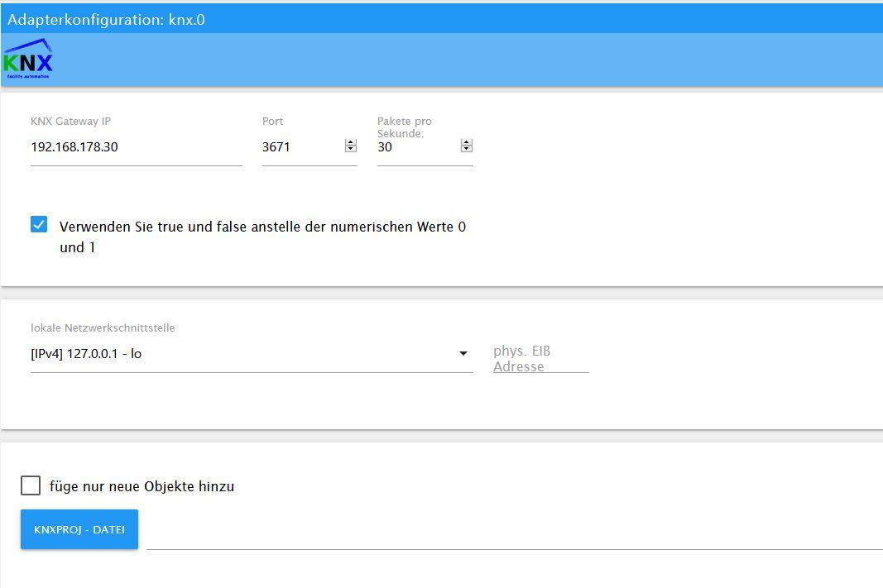This screenshot has width=883, height=588.
Task: Click the phys. EIB Adresse field
Action: [x=540, y=358]
